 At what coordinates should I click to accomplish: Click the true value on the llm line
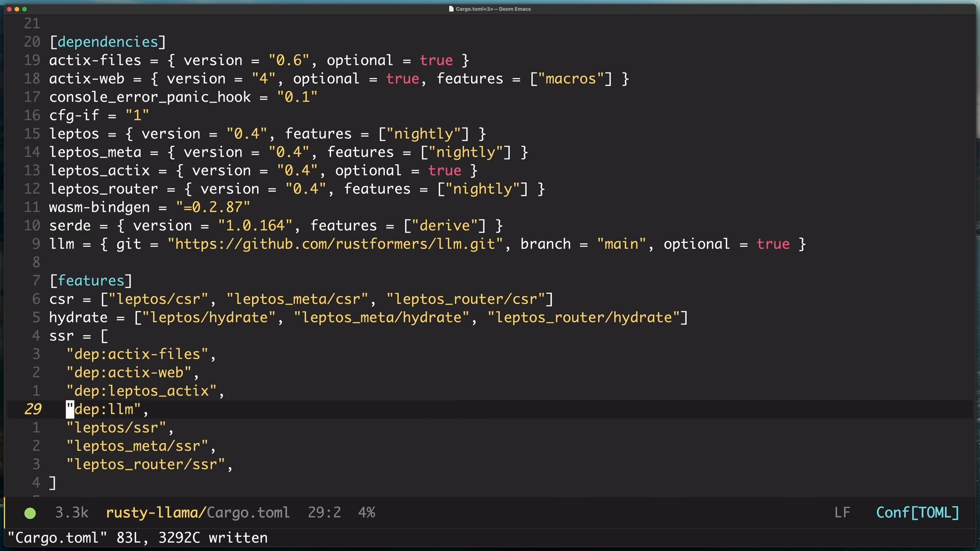[x=773, y=244]
